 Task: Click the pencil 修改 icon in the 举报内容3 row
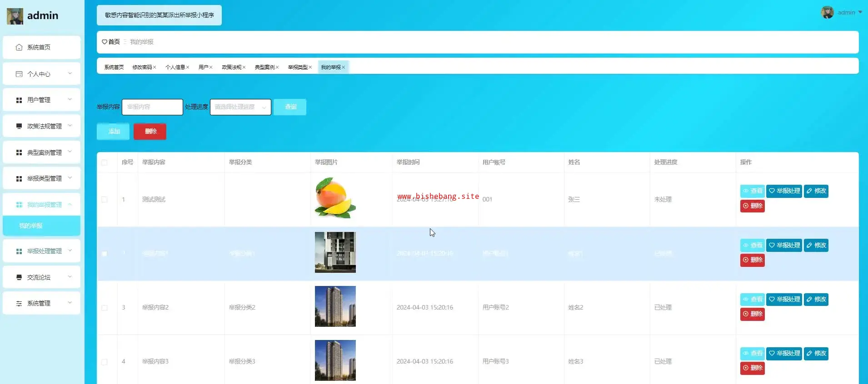point(809,353)
